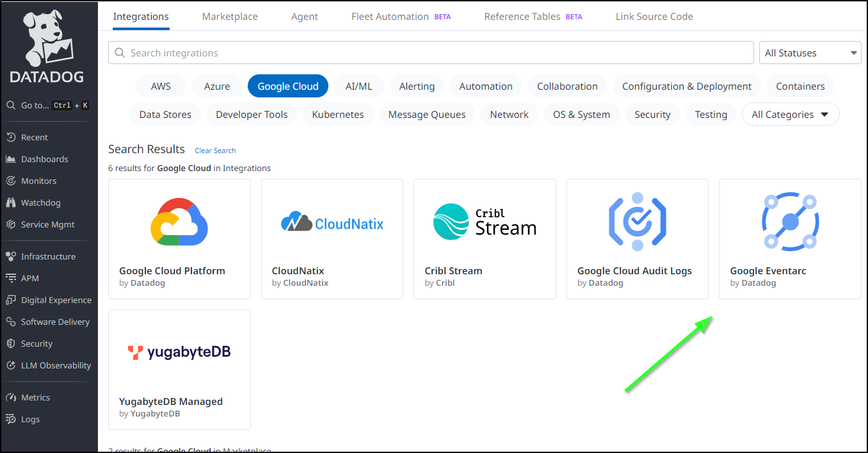The width and height of the screenshot is (868, 453).
Task: Click the Watchdog binoculars icon
Action: coord(11,202)
